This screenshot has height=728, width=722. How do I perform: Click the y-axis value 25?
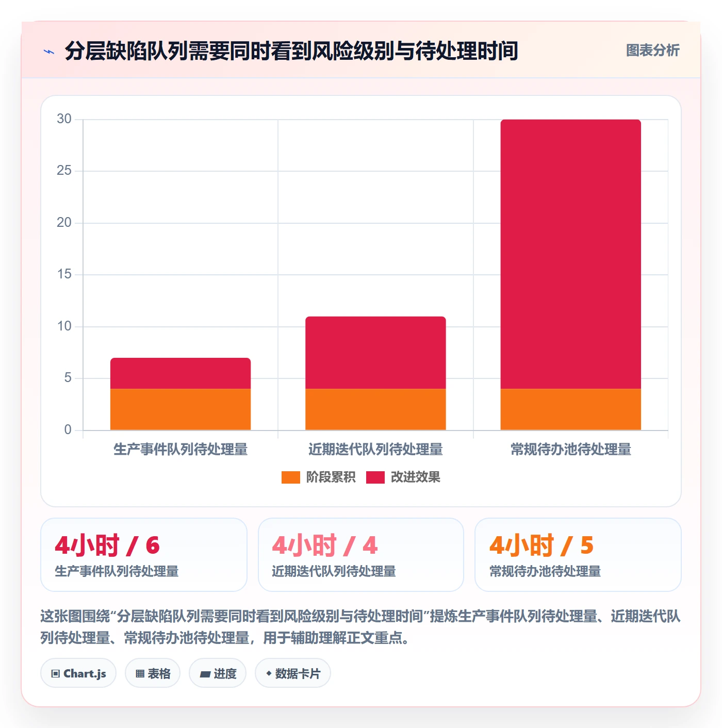pos(64,171)
